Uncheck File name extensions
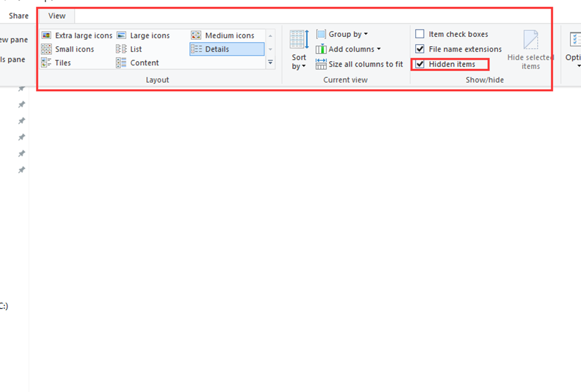Screen dimensions: 581x392 420,49
